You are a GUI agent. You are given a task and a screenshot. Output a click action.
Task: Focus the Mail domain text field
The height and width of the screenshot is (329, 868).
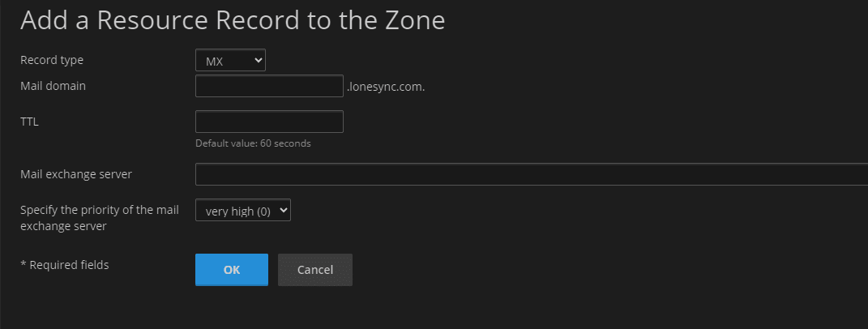tap(269, 86)
